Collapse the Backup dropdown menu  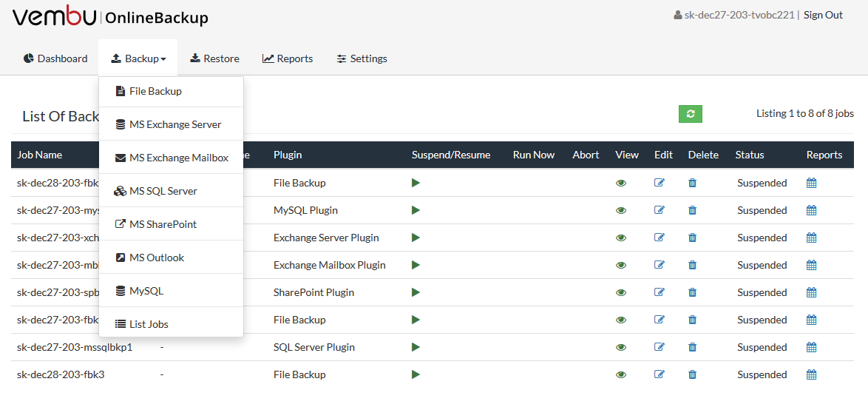point(138,58)
